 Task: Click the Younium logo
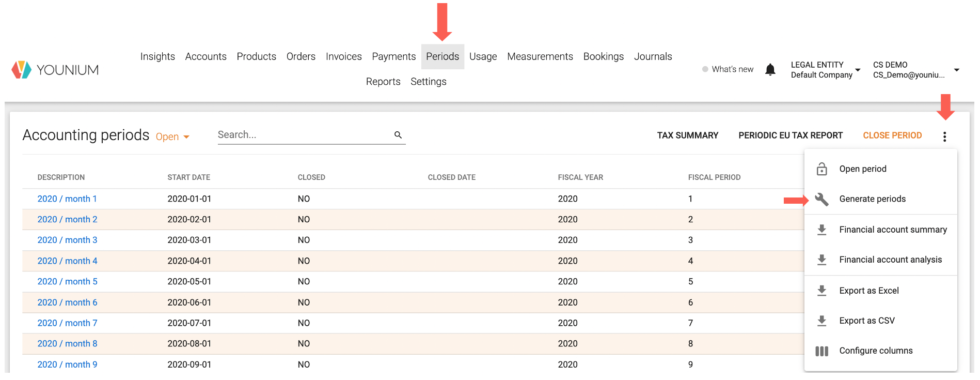click(x=55, y=69)
